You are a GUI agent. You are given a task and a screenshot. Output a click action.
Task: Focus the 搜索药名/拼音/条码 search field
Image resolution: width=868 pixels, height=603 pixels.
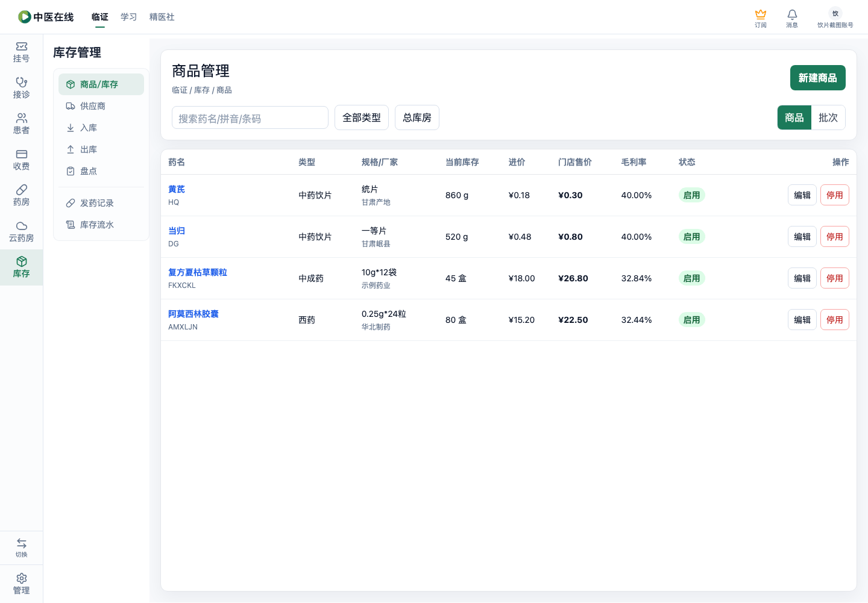click(250, 118)
